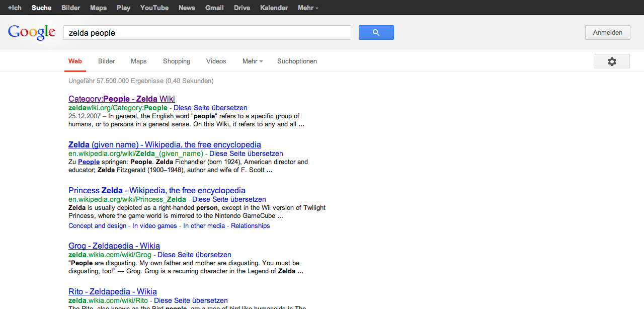The width and height of the screenshot is (644, 309).
Task: Expand the Mehr dropdown in the top black bar
Action: pyautogui.click(x=307, y=8)
